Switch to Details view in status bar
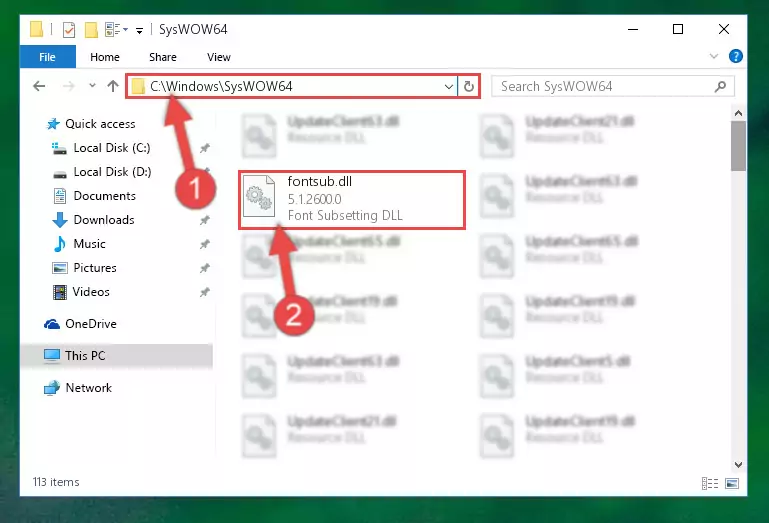Image resolution: width=769 pixels, height=523 pixels. (710, 483)
